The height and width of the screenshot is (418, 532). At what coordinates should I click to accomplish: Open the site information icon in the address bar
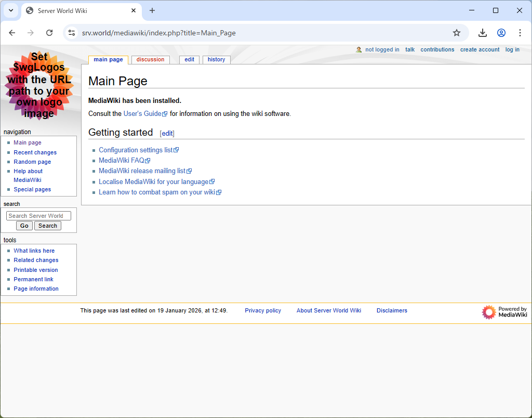[72, 33]
